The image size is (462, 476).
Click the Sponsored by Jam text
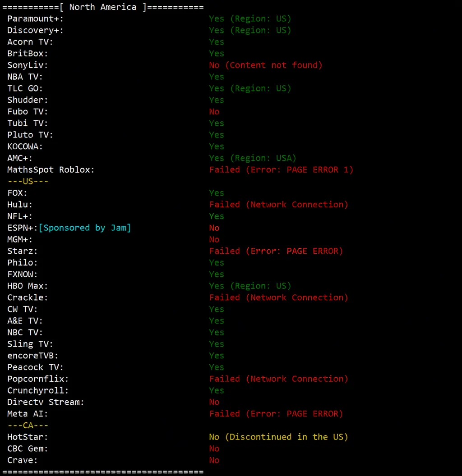tap(85, 228)
